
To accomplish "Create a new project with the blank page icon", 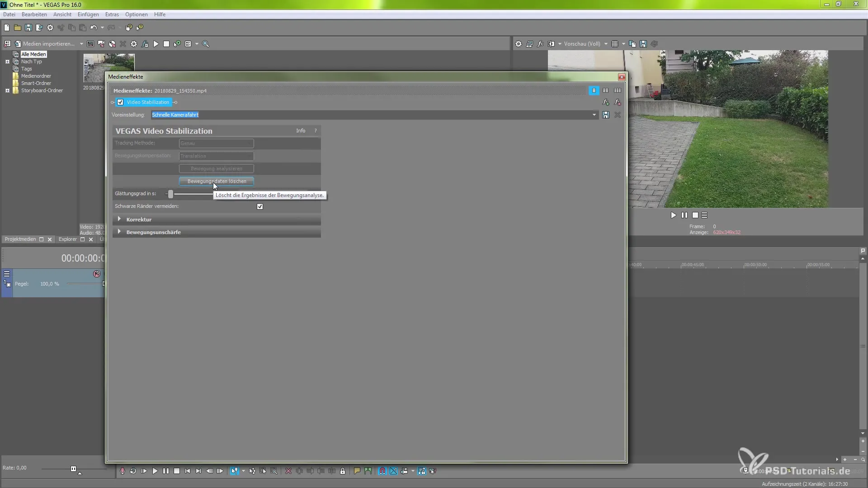I will tap(7, 28).
